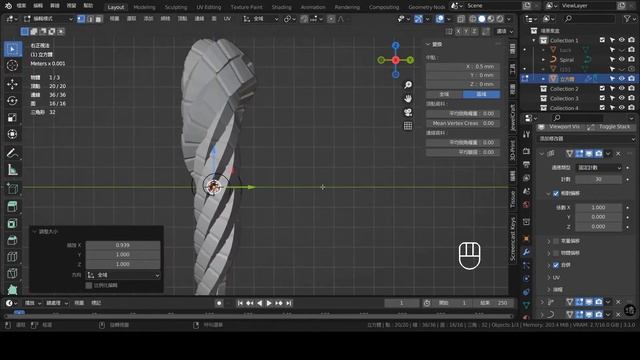Toggle the proportional editing checkbox in resize panel
This screenshot has width=640, height=360.
pyautogui.click(x=89, y=285)
